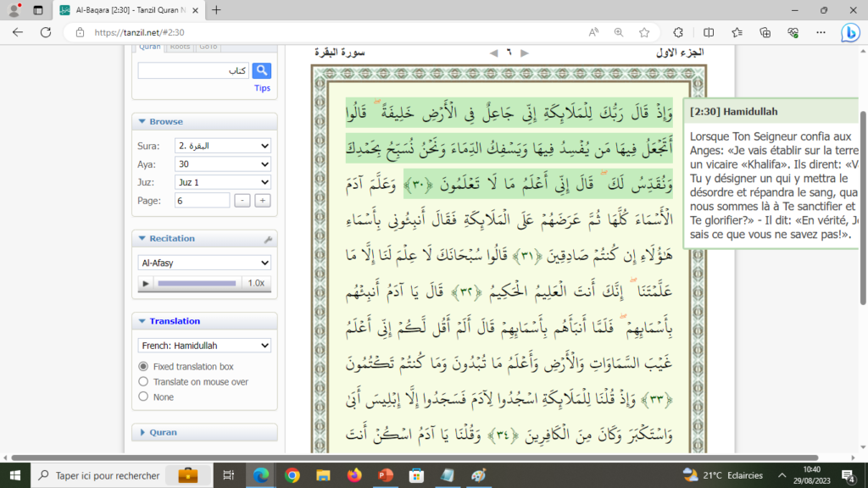
Task: Click verse 31 marker in the text
Action: [527, 256]
